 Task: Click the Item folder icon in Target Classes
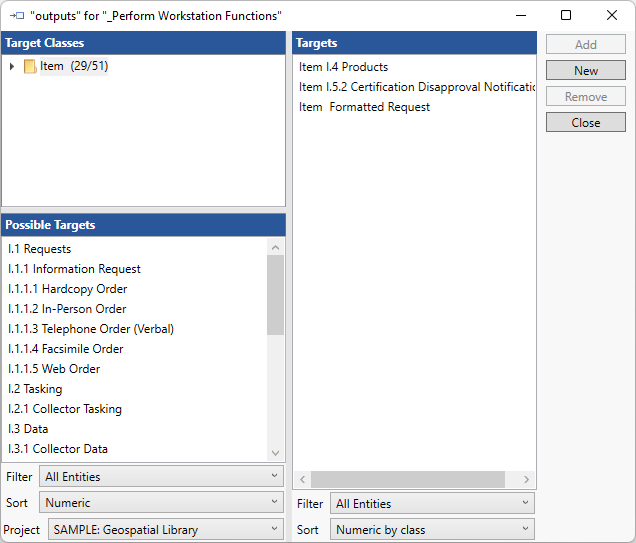30,67
